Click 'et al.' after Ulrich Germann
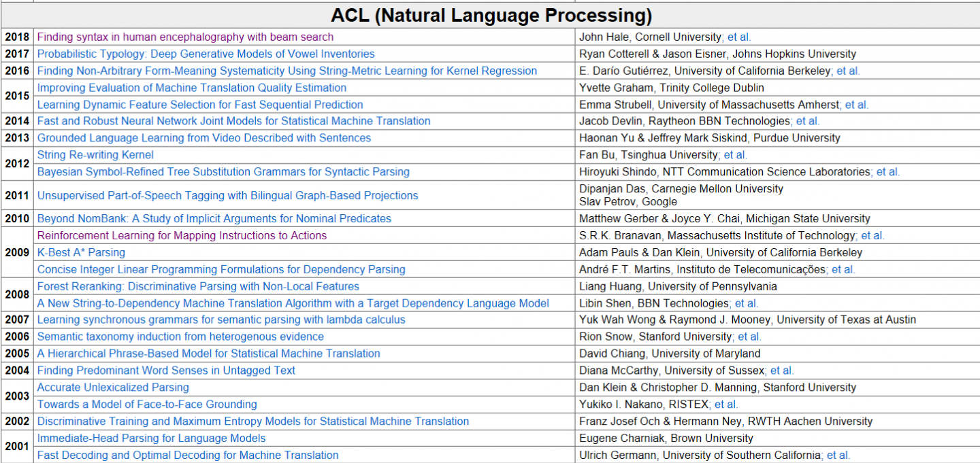Screen dimensions: 980x463 (x=838, y=456)
